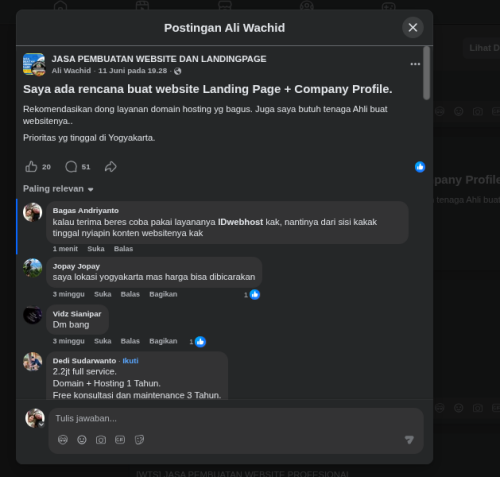Open the post comments bubble icon
The image size is (500, 477).
point(71,167)
